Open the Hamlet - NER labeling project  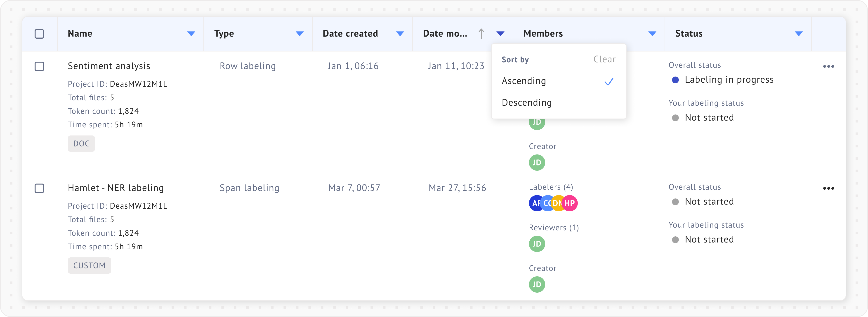[116, 188]
